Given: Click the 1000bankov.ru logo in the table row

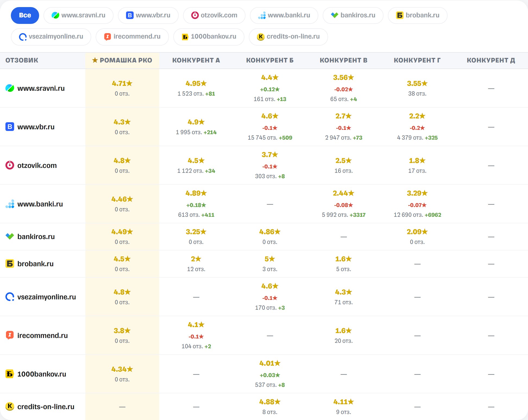Looking at the screenshot, I should [x=10, y=374].
